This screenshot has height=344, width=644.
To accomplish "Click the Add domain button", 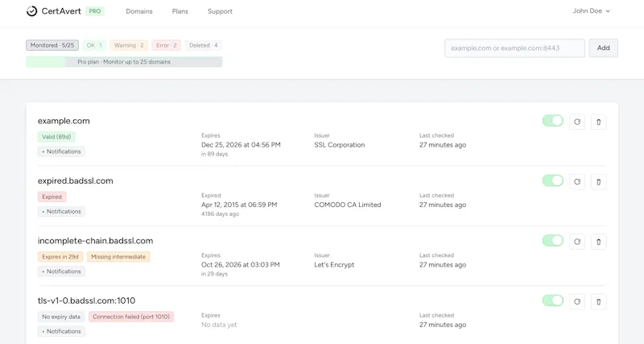I will (x=603, y=48).
